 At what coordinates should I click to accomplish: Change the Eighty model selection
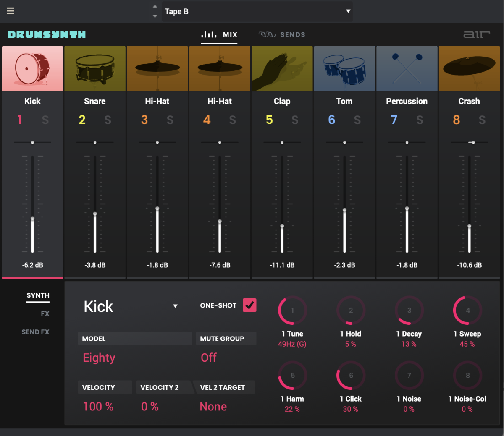(x=99, y=358)
